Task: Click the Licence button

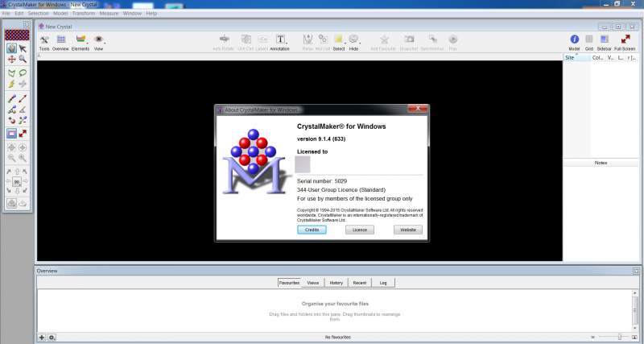Action: pos(360,230)
